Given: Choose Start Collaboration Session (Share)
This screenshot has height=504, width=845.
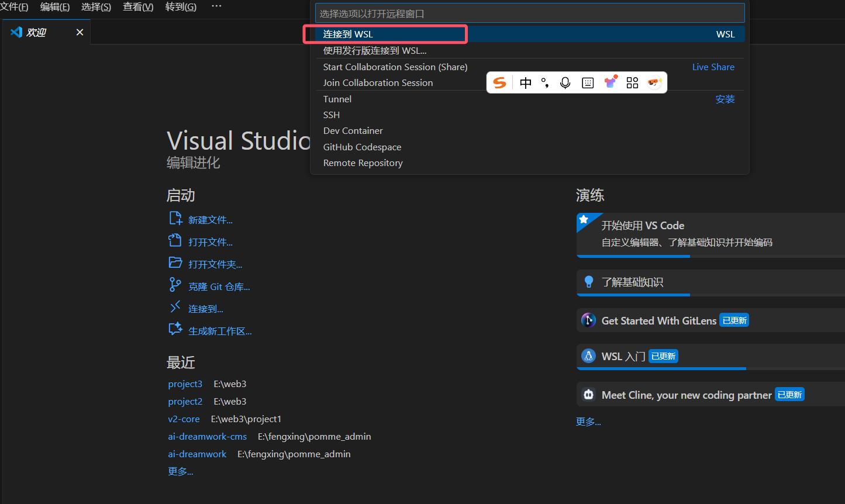Looking at the screenshot, I should click(530, 67).
